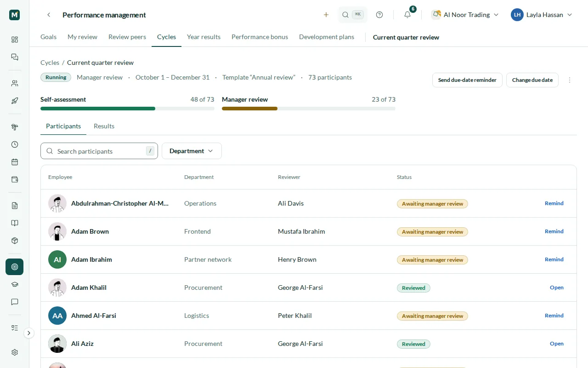Click the notifications bell icon

(407, 15)
